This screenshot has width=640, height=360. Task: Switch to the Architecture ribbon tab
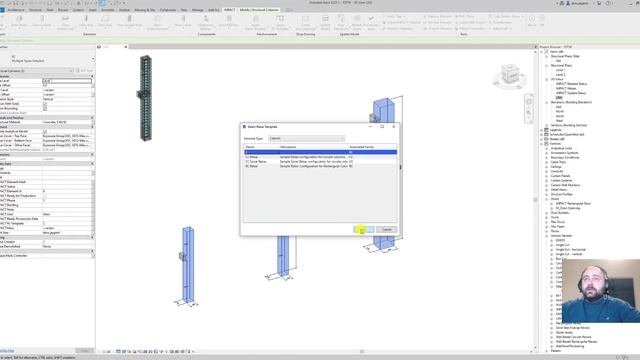point(16,9)
